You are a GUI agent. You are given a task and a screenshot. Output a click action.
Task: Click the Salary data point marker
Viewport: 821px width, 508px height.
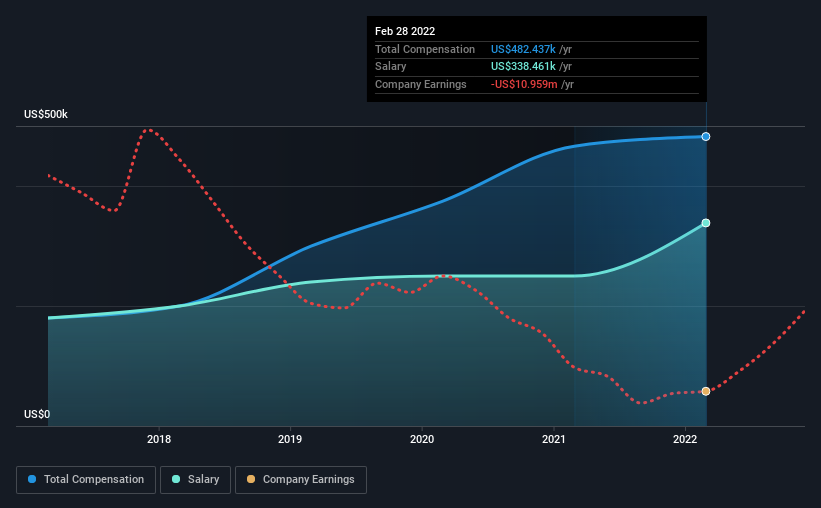(706, 223)
